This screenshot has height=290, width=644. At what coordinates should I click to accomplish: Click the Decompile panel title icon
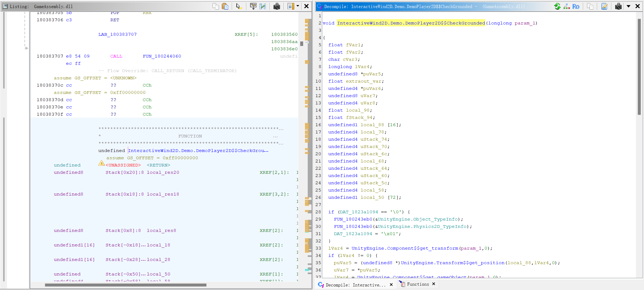point(320,6)
